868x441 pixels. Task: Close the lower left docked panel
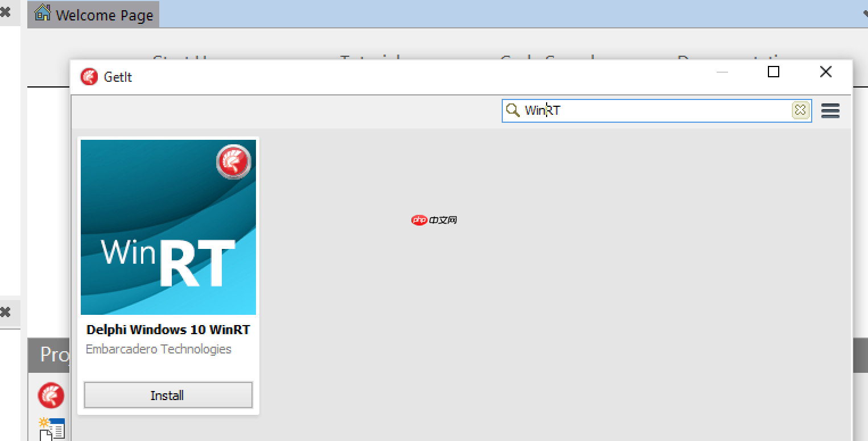coord(5,312)
